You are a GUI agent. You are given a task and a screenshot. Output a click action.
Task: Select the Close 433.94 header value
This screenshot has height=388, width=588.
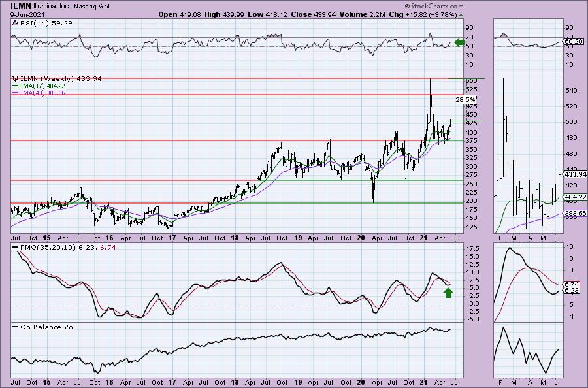pos(312,14)
